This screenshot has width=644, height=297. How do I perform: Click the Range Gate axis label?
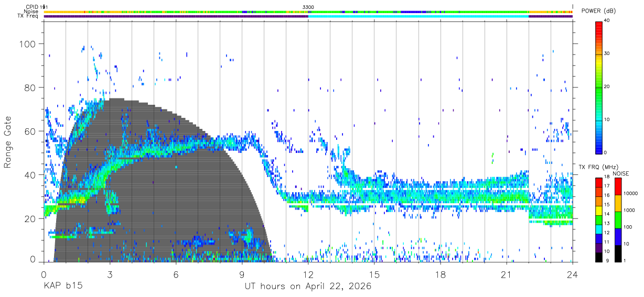(x=8, y=142)
